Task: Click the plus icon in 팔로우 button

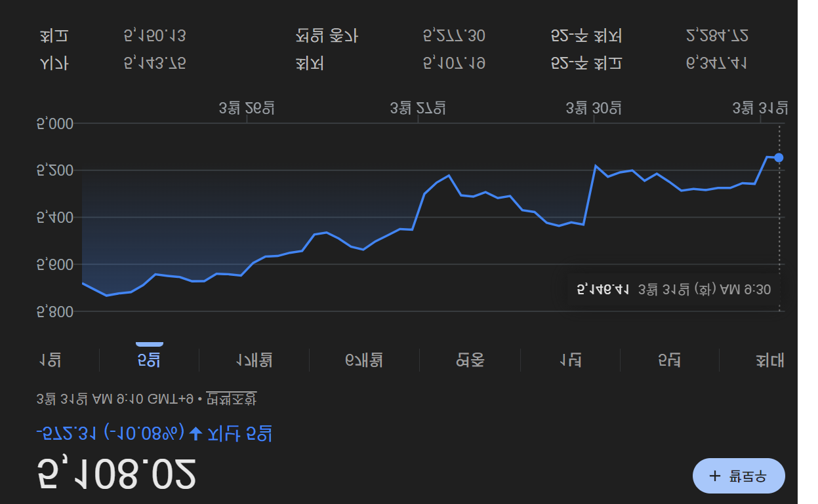Action: (714, 476)
